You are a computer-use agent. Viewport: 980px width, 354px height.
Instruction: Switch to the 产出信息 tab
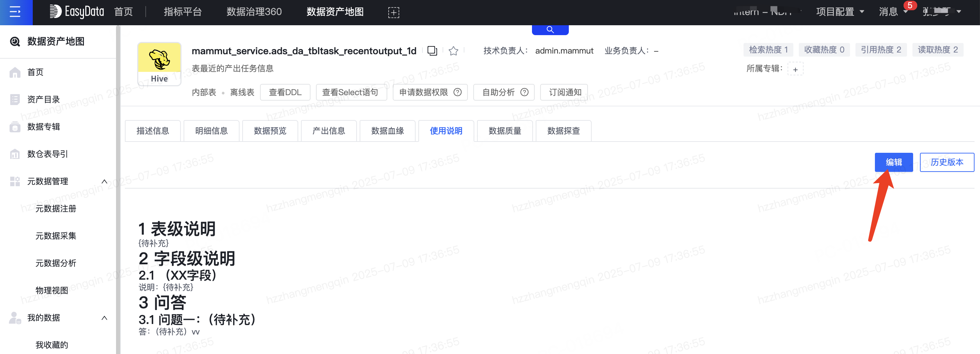tap(329, 131)
